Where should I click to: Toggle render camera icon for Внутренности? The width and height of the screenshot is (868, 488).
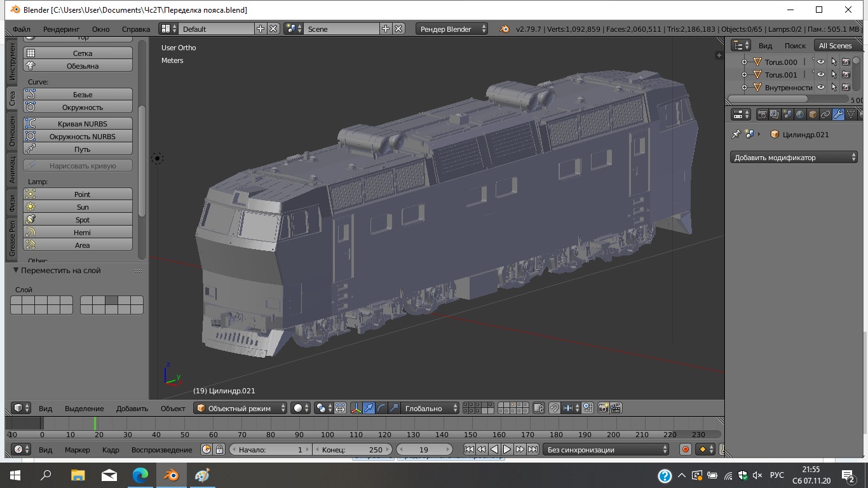coord(846,87)
